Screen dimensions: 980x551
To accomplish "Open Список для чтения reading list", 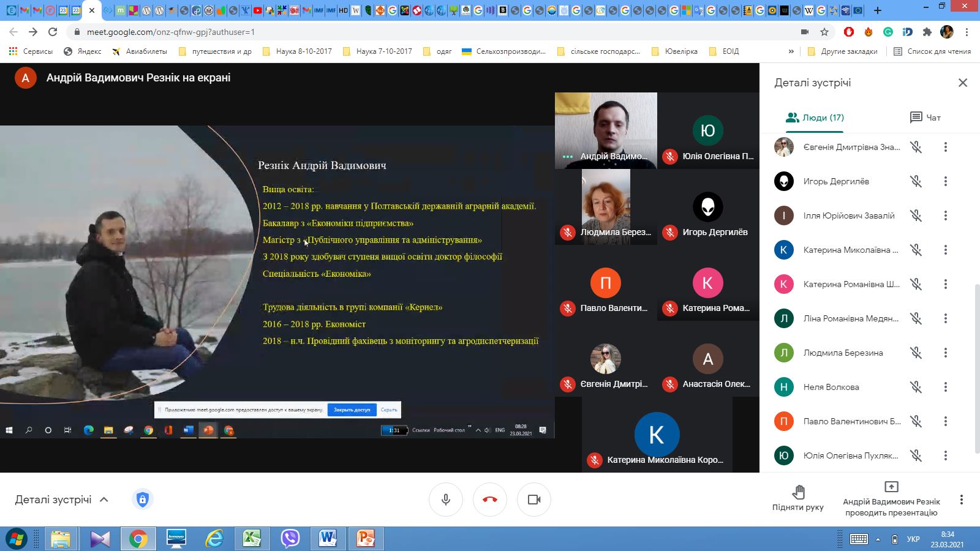I will click(932, 51).
